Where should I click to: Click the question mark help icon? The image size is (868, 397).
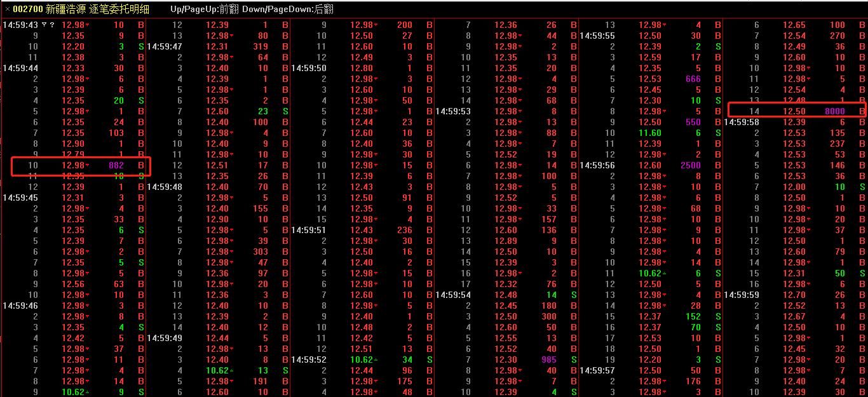52,25
